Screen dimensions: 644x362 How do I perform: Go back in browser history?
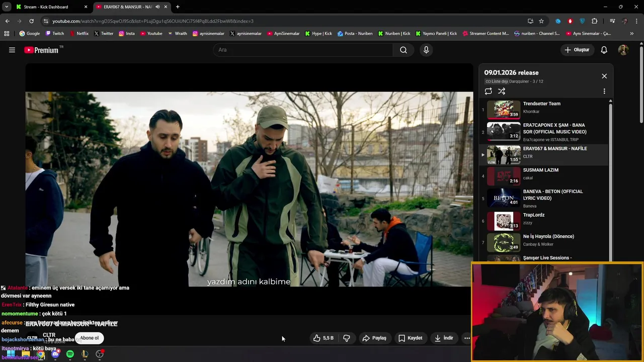[7, 21]
